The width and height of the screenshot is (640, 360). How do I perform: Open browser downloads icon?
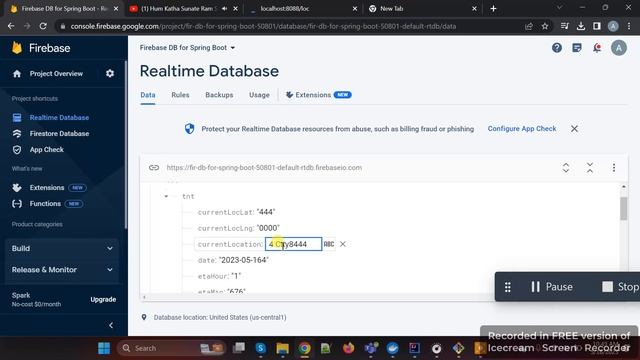(580, 26)
